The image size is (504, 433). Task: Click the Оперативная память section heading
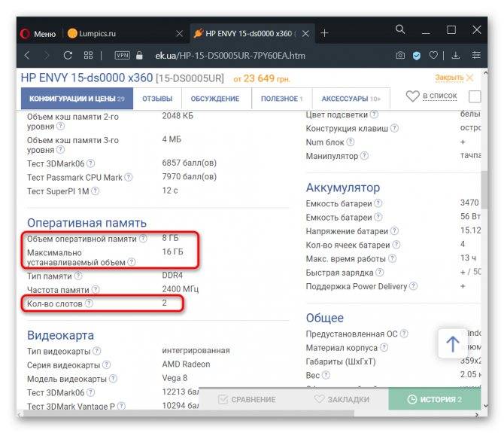tap(87, 223)
